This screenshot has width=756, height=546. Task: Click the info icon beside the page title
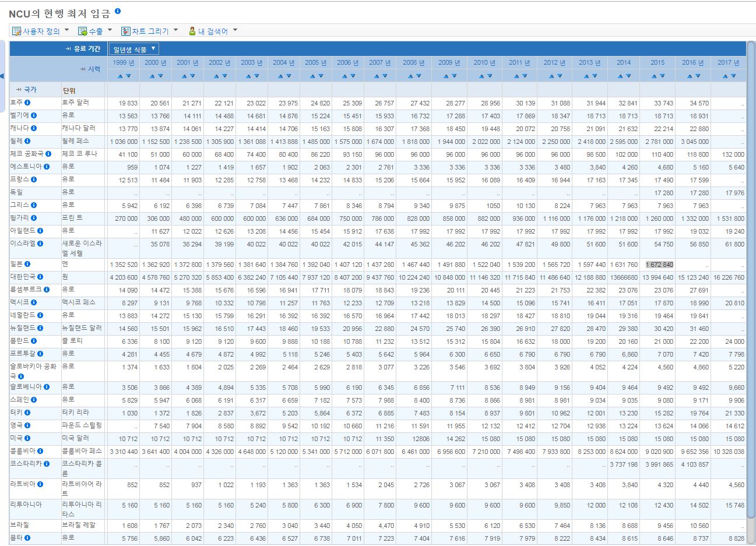[x=118, y=11]
